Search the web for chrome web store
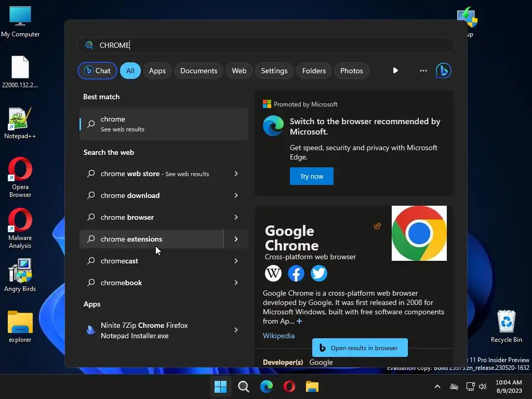The height and width of the screenshot is (399, 532). point(152,174)
